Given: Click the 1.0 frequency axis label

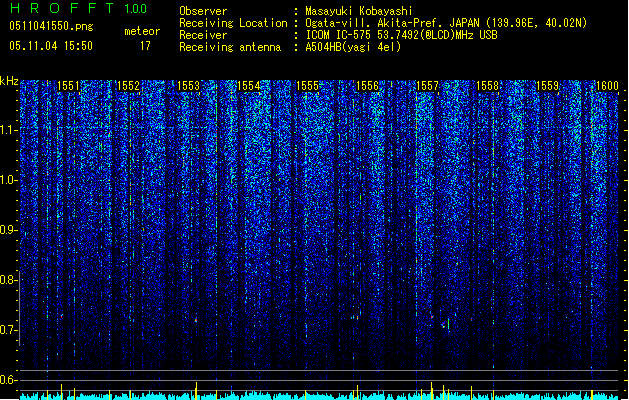Looking at the screenshot, I should [8, 180].
